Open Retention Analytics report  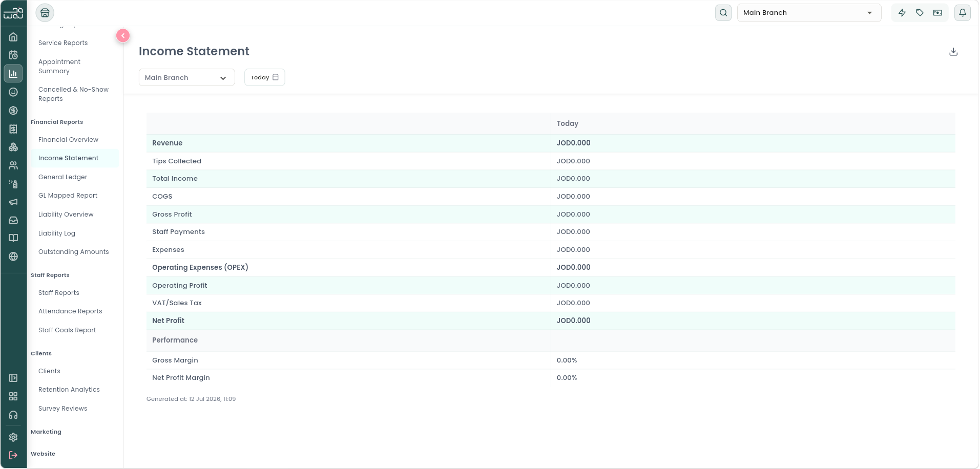click(x=69, y=390)
